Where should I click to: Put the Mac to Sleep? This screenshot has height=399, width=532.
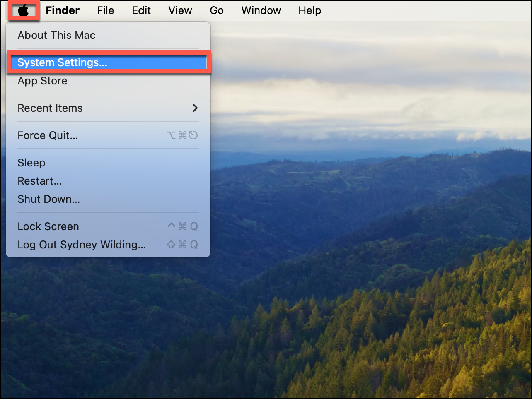[x=108, y=163]
